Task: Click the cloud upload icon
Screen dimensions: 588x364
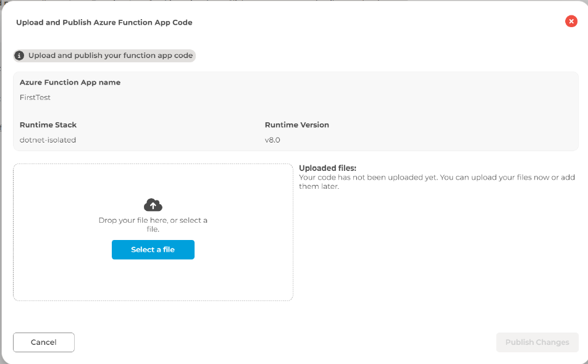Action: (153, 205)
